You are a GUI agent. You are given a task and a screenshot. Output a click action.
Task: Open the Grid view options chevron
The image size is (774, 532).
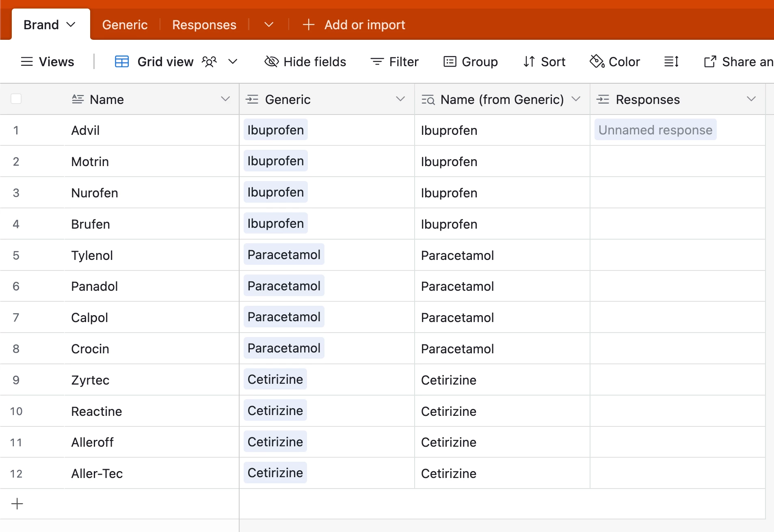coord(233,62)
